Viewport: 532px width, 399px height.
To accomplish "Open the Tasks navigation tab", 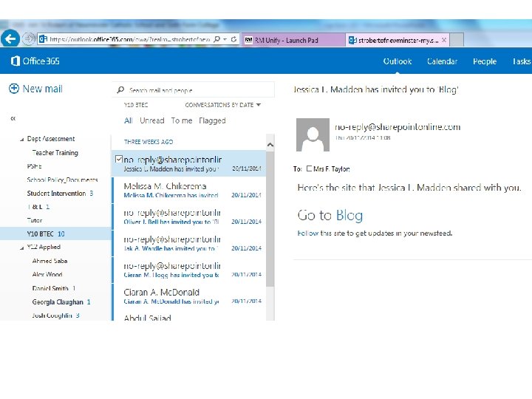I will tap(522, 61).
